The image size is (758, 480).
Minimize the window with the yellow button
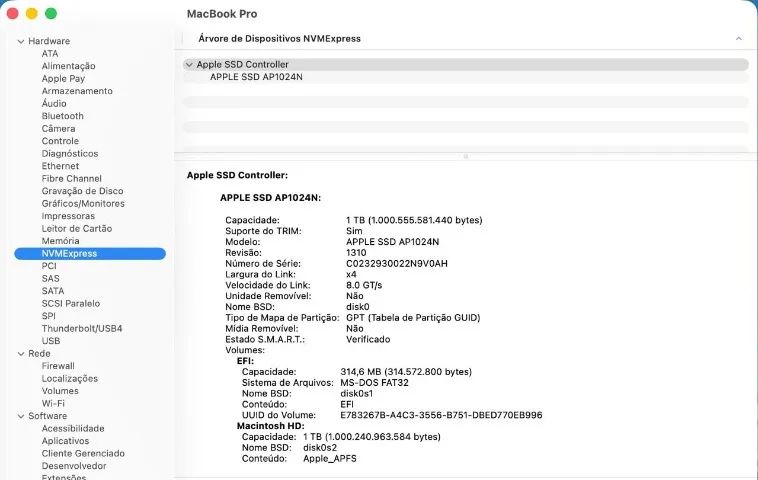pos(31,14)
